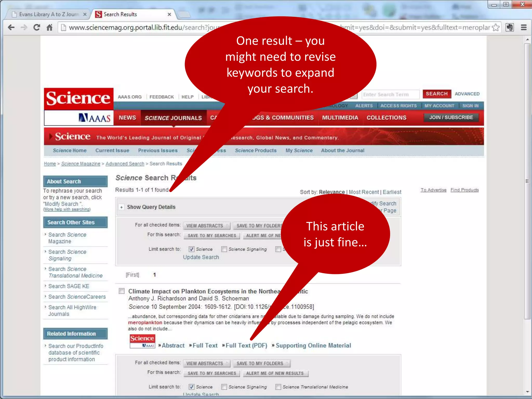Toggle lower Science Signaling checkbox
The height and width of the screenshot is (399, 532).
224,387
